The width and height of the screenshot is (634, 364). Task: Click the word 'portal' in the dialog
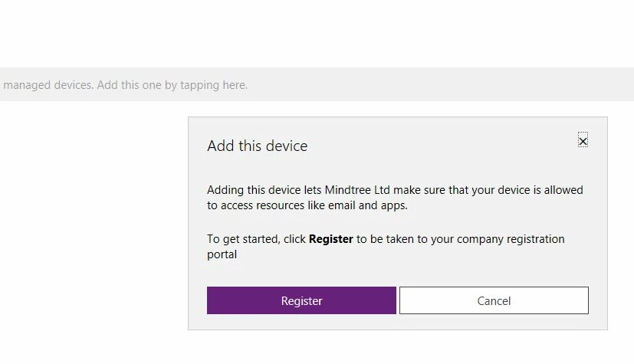point(222,254)
